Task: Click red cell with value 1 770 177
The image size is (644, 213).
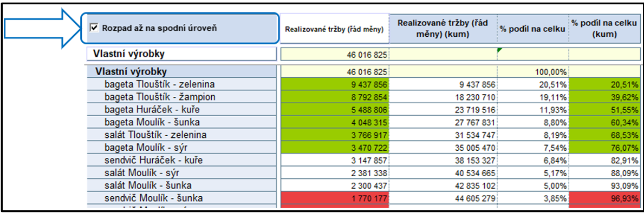Action: point(335,198)
